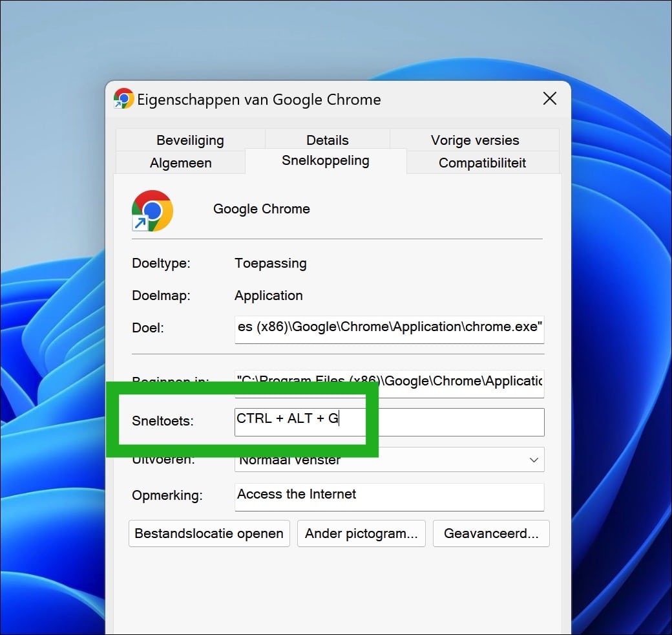
Task: Click the dropdown arrow next to 'Normaal venster'
Action: (x=534, y=459)
